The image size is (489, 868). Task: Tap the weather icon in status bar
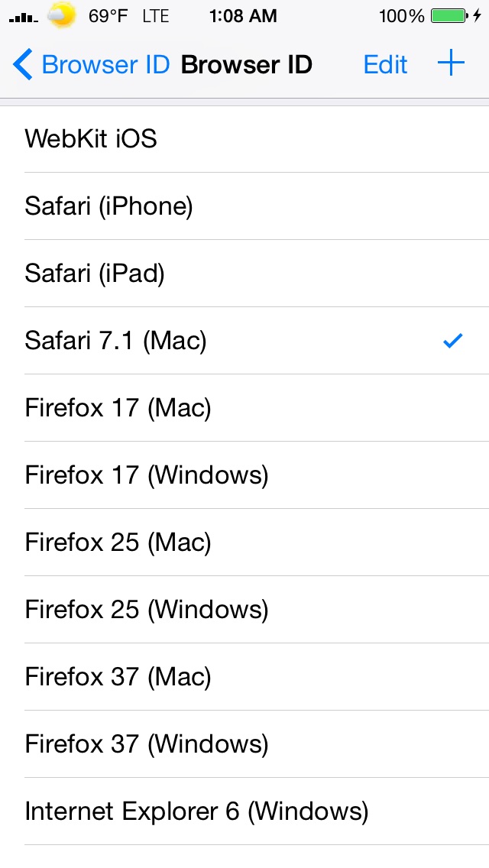pos(61,15)
